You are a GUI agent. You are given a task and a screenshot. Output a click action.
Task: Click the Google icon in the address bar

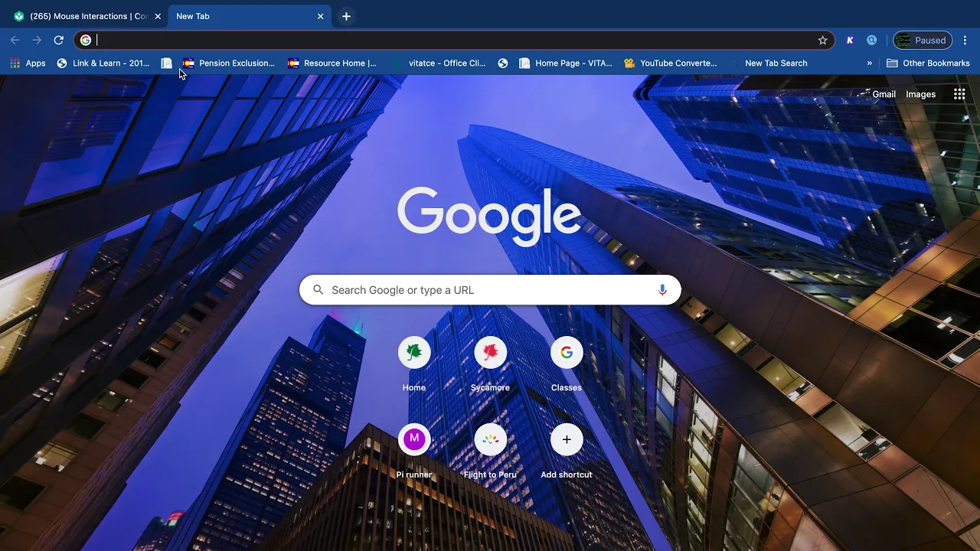86,40
